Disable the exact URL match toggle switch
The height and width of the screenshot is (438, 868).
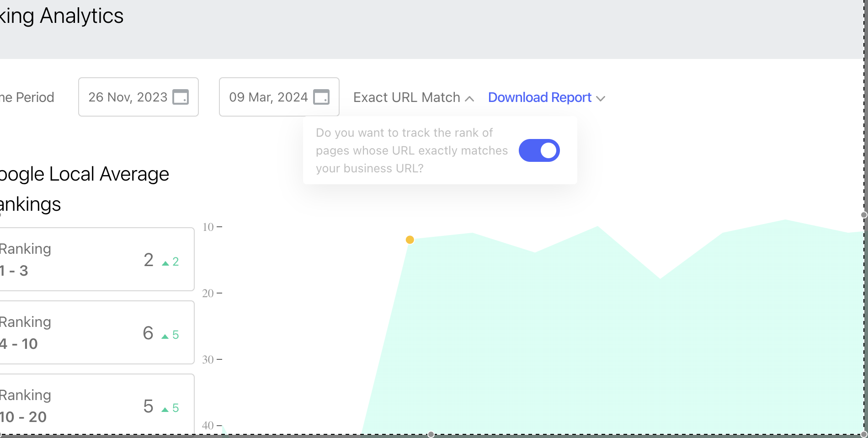click(539, 150)
